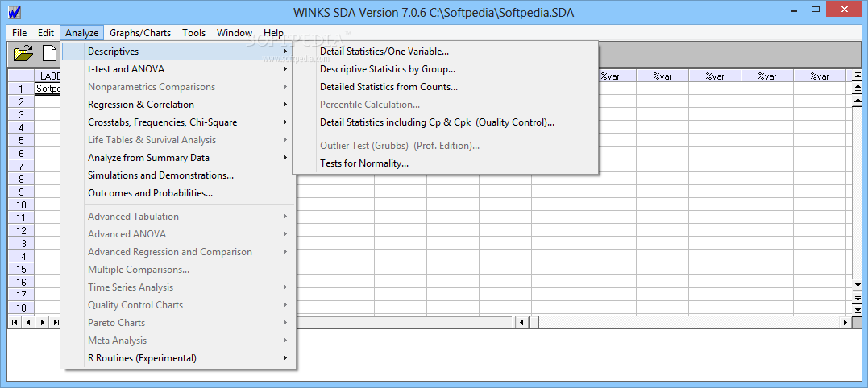Select Detail Statistics including Cp & Cpk

pos(445,122)
